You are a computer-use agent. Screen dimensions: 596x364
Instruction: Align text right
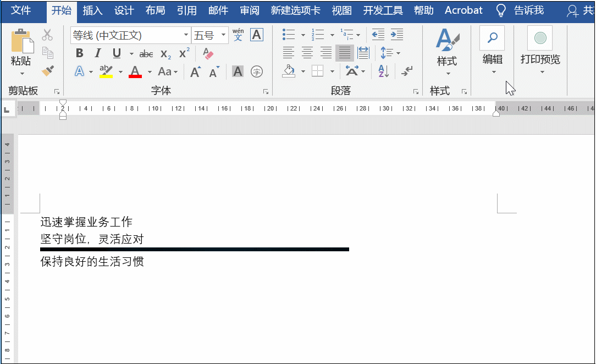point(326,53)
